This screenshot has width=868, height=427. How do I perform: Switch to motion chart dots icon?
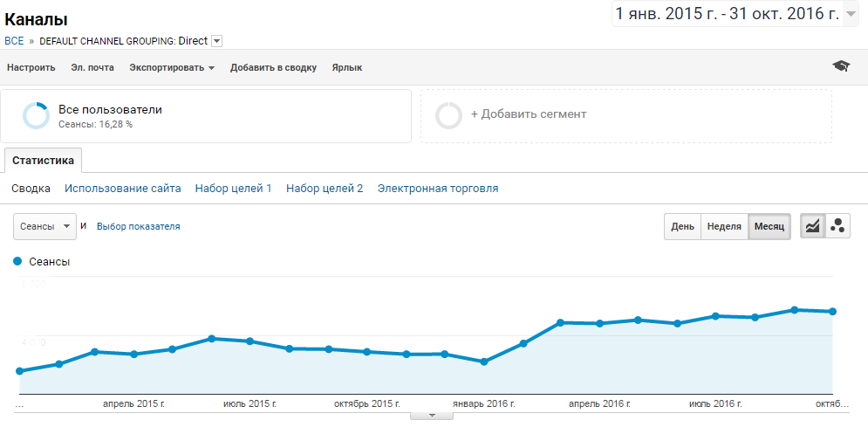[x=837, y=226]
